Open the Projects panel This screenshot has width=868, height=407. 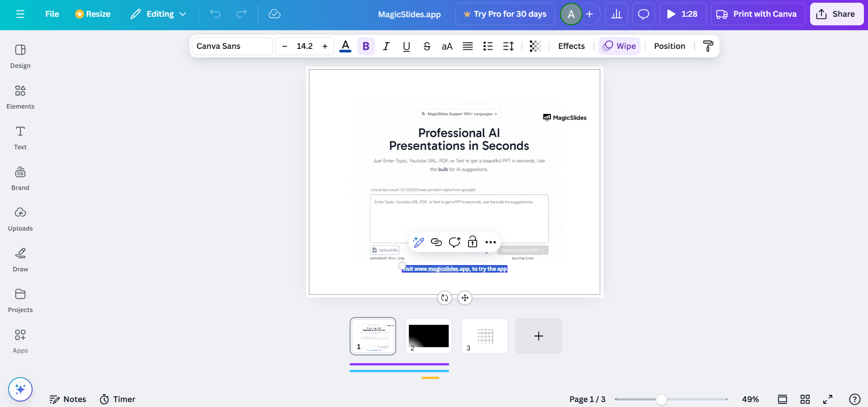pyautogui.click(x=20, y=300)
